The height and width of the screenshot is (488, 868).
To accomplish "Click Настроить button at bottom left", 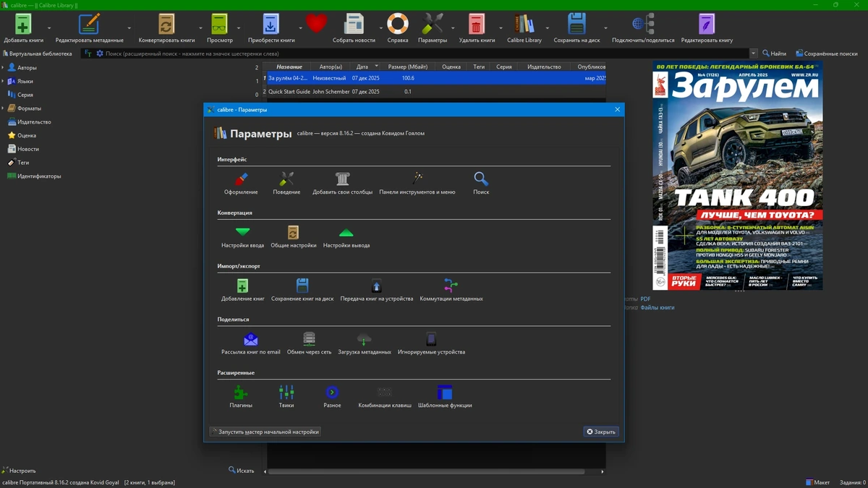I will 19,471.
